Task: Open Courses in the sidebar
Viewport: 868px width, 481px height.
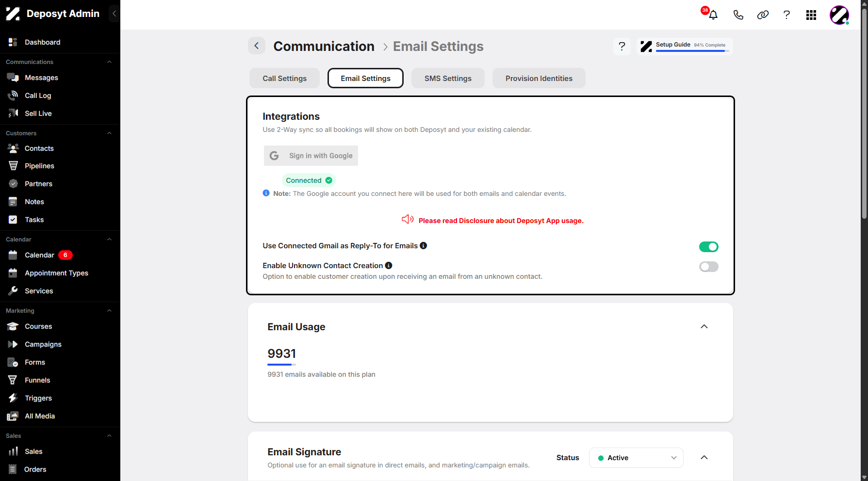Action: 38,326
